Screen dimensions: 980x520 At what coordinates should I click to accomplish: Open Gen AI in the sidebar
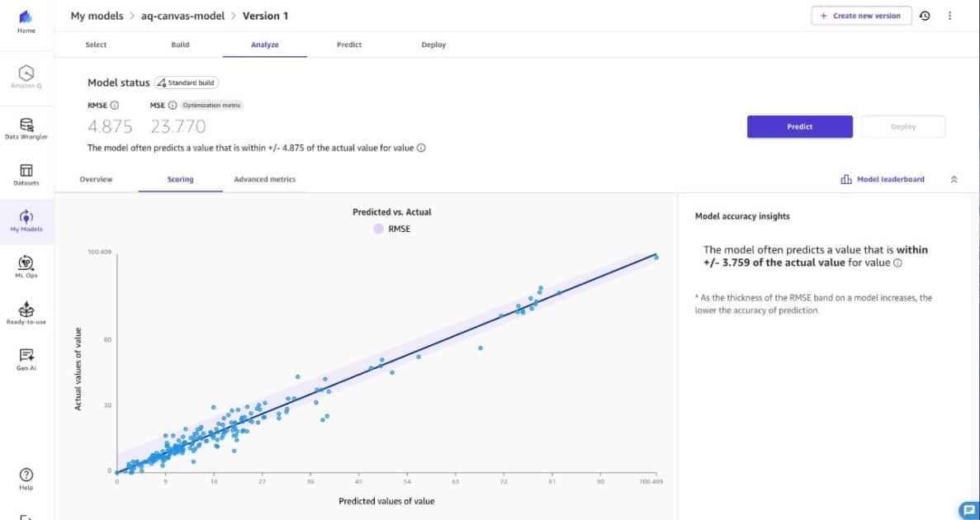(26, 359)
